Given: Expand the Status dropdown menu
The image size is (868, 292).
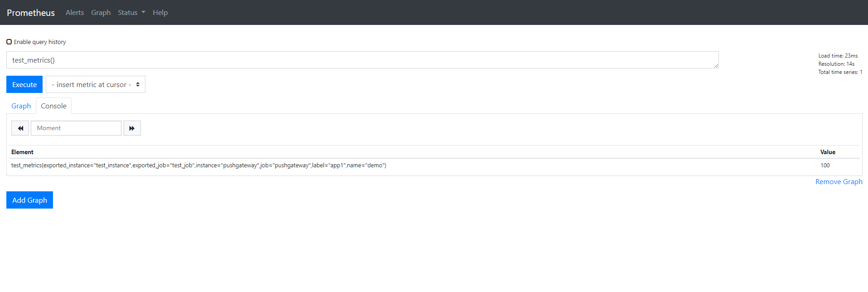Looking at the screenshot, I should [x=131, y=13].
